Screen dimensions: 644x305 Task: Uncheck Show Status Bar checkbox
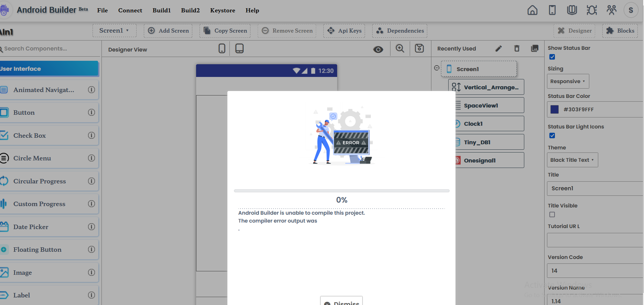(x=552, y=57)
